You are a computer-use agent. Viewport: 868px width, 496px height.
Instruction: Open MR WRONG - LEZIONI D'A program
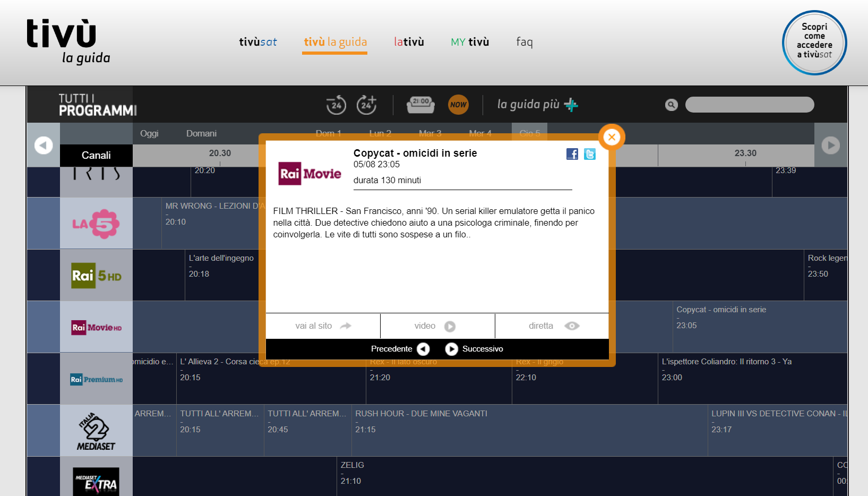click(211, 224)
